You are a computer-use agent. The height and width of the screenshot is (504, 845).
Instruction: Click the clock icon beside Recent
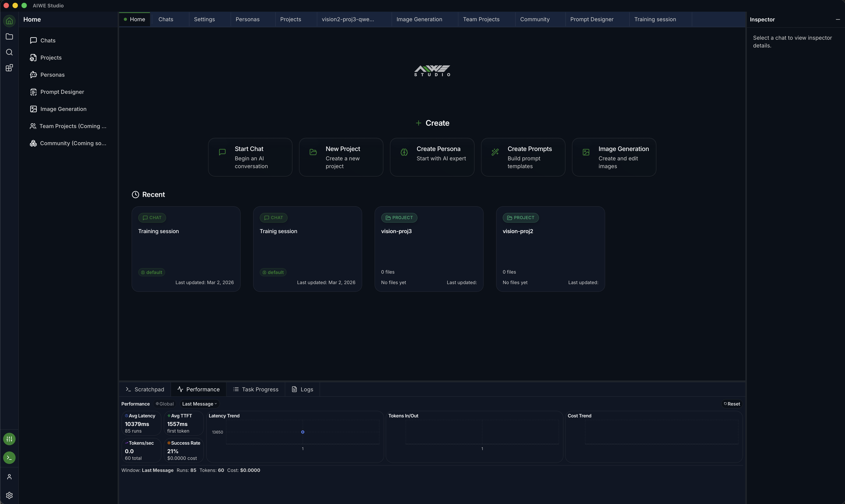coord(135,195)
